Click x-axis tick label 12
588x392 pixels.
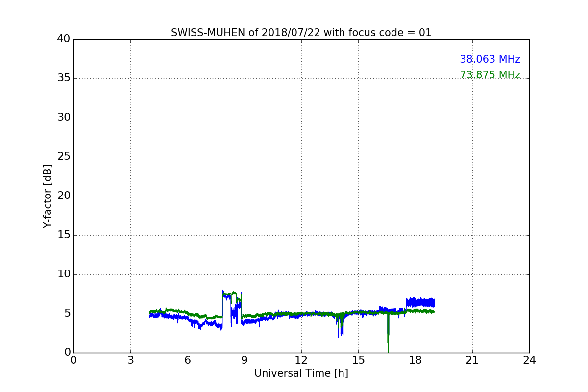[x=301, y=360]
